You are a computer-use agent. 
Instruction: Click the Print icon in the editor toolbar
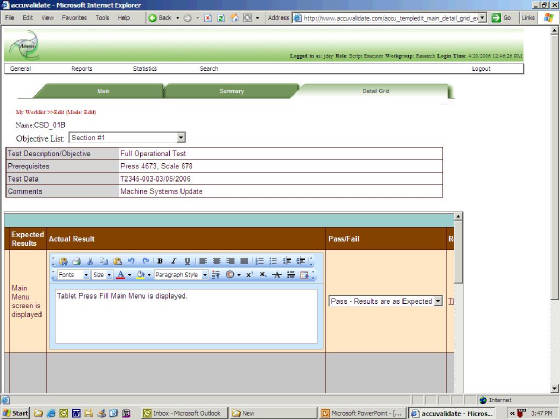pyautogui.click(x=76, y=261)
